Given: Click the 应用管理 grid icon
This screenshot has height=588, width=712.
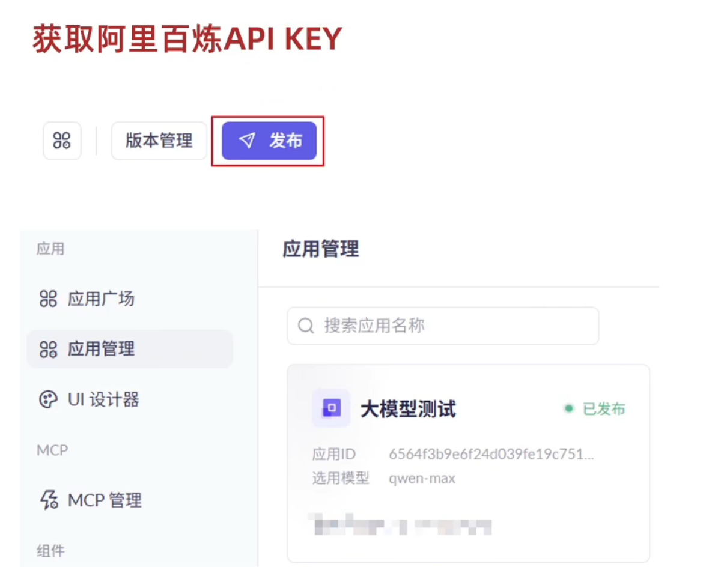Looking at the screenshot, I should 48,349.
